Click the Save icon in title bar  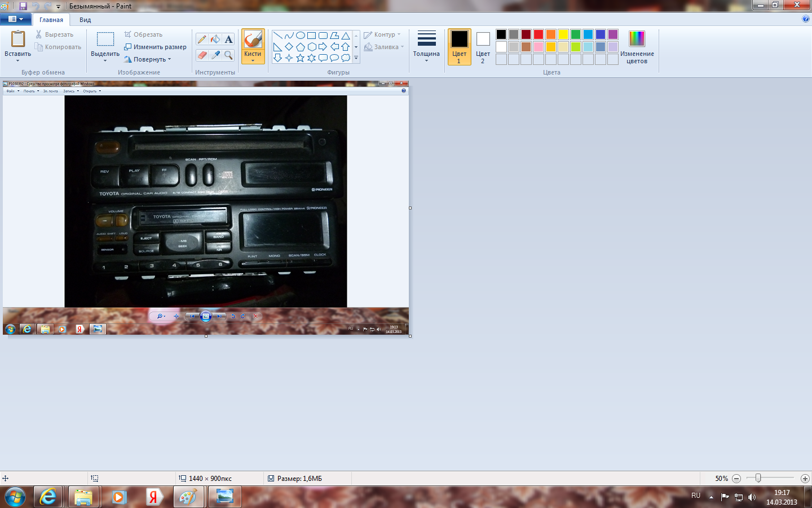(x=23, y=6)
